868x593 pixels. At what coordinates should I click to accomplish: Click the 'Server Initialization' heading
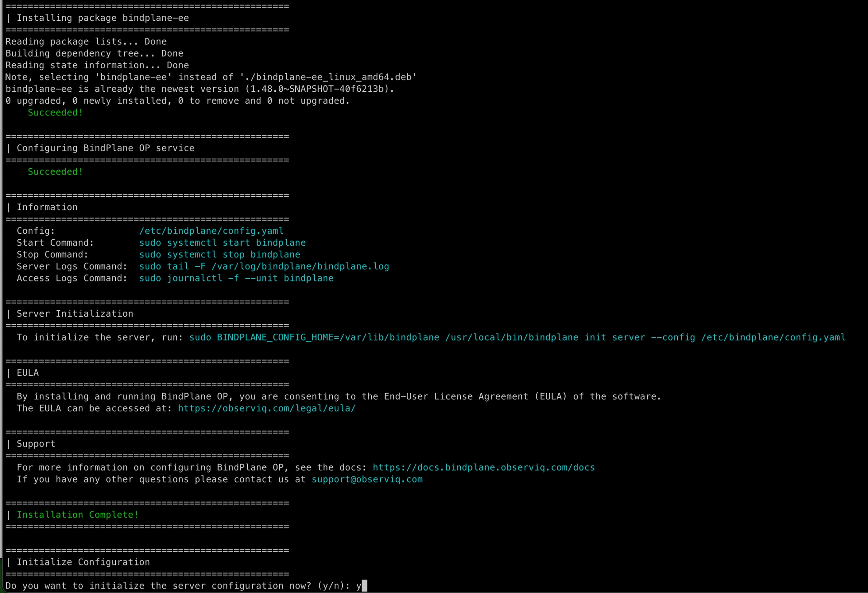(x=75, y=314)
